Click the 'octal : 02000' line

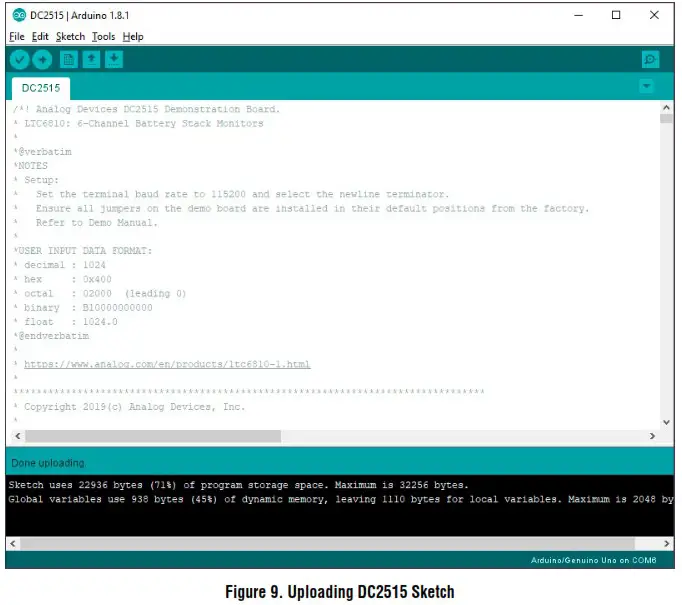click(x=100, y=294)
